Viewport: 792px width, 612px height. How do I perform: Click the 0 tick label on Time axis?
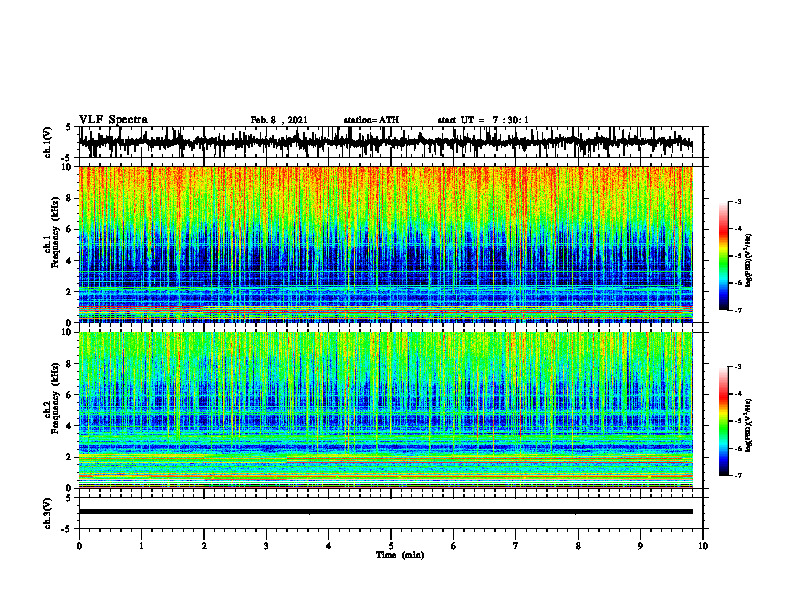coord(79,546)
